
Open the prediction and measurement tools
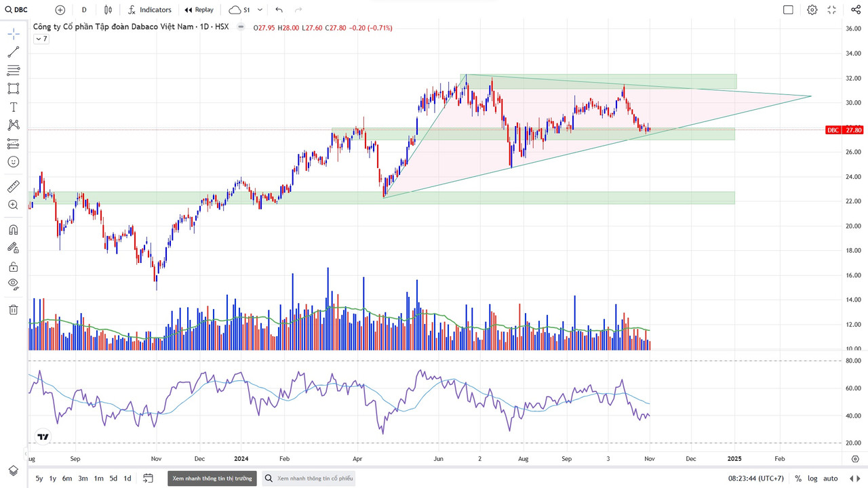(x=14, y=144)
